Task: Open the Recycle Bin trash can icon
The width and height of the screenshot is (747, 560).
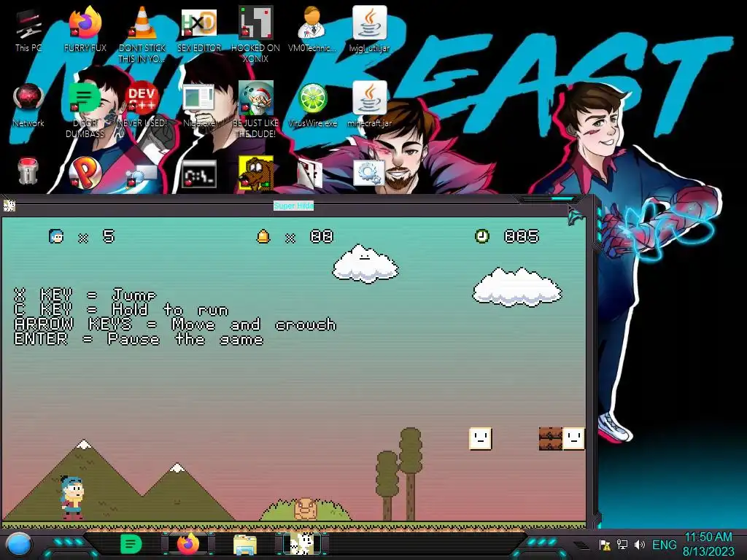Action: click(28, 171)
